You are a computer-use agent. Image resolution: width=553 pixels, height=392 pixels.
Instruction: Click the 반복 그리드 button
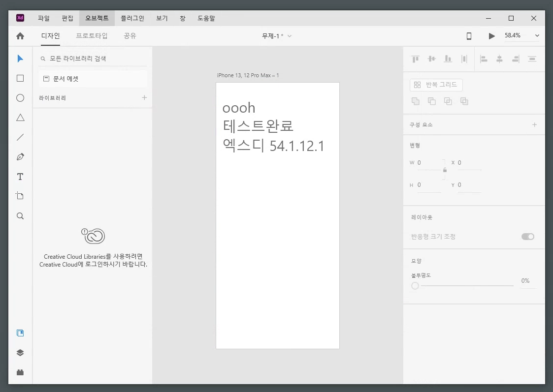point(436,85)
